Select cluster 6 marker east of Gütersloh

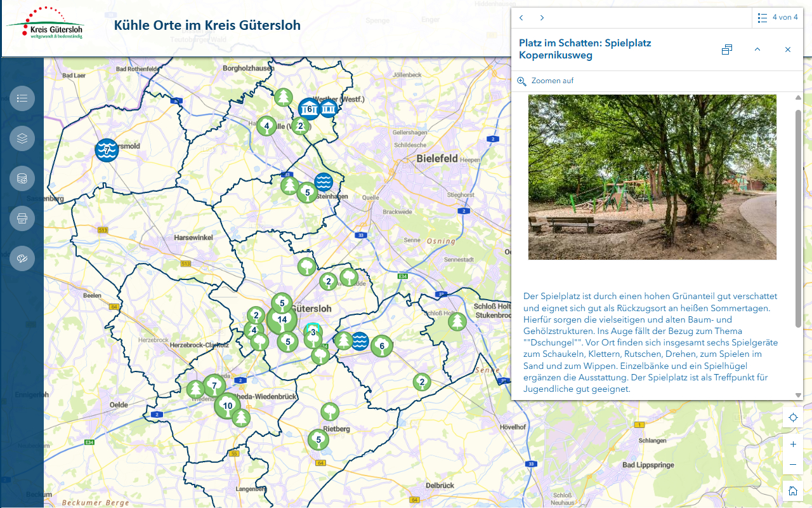(381, 346)
